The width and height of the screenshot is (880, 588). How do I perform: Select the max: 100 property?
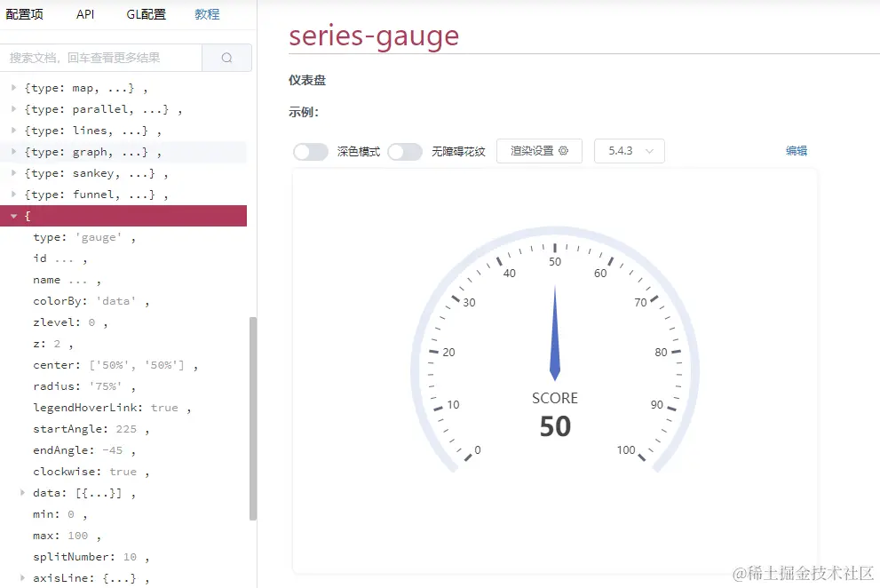point(67,536)
